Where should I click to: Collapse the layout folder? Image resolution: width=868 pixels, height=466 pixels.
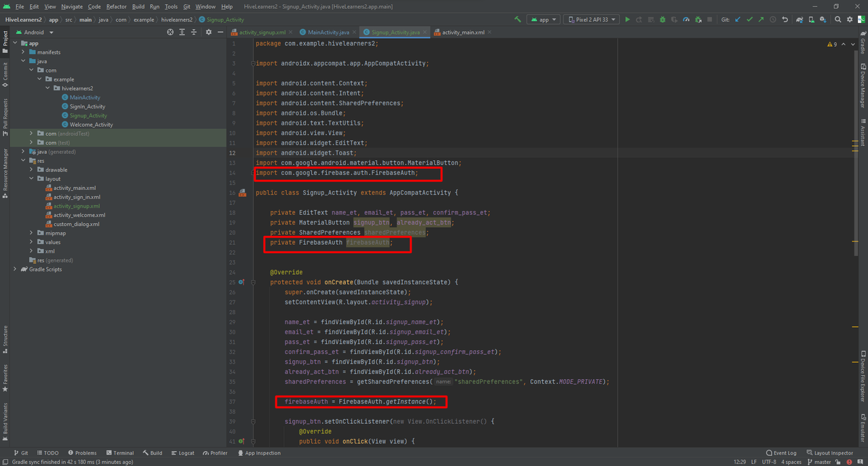pyautogui.click(x=31, y=179)
